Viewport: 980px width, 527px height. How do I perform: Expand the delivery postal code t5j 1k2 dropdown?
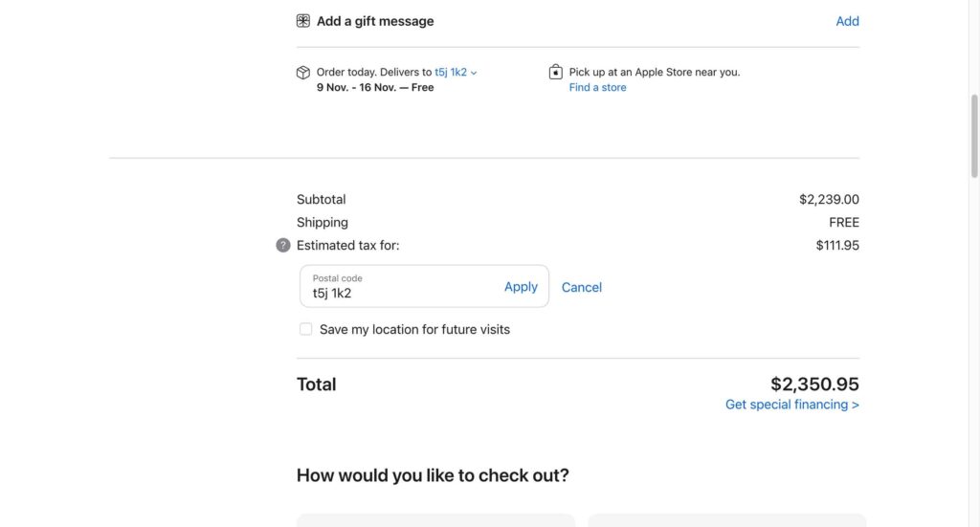456,72
